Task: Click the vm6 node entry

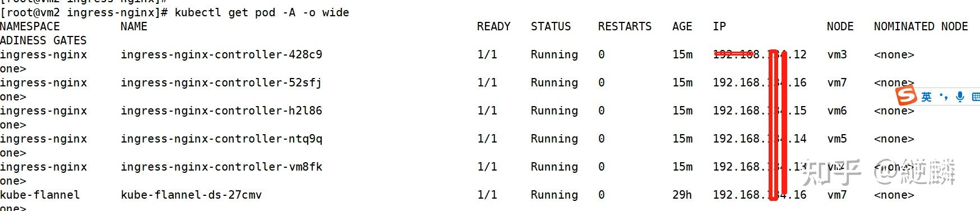Action: coord(837,111)
